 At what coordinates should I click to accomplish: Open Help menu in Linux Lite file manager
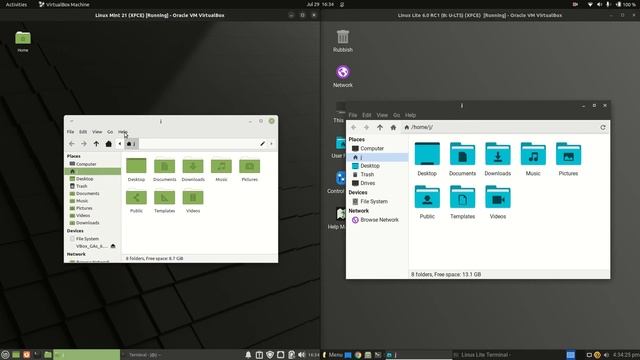point(410,115)
